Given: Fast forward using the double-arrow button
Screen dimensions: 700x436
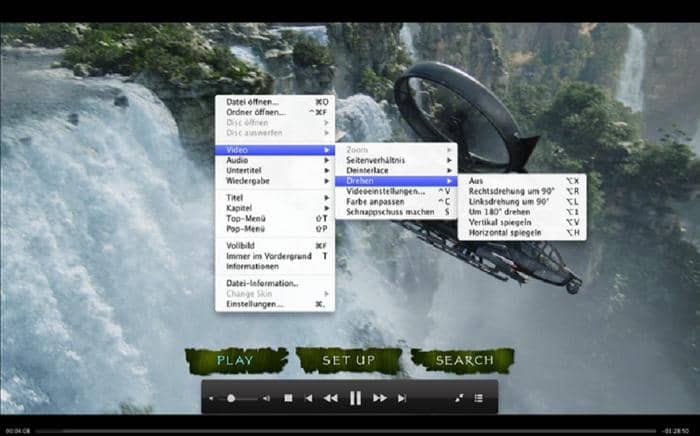Looking at the screenshot, I should coord(380,398).
